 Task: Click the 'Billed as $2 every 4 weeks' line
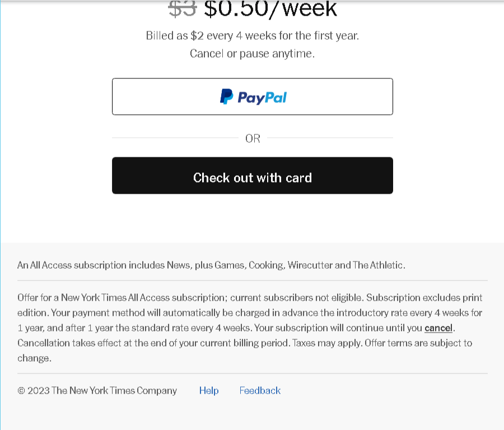tap(253, 36)
